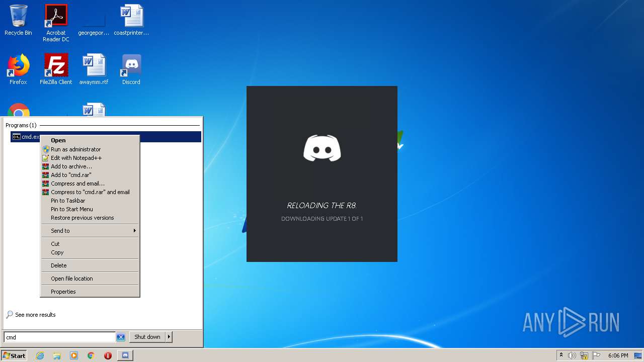Launch FileZilla Client desktop shortcut
Viewport: 644px width, 362px height.
click(x=56, y=69)
